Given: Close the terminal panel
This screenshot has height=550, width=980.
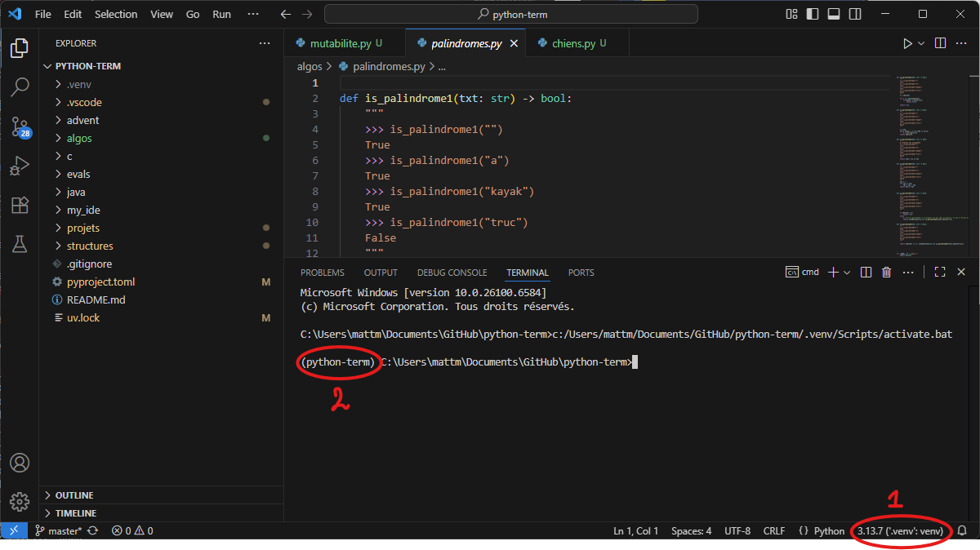Looking at the screenshot, I should (x=962, y=273).
